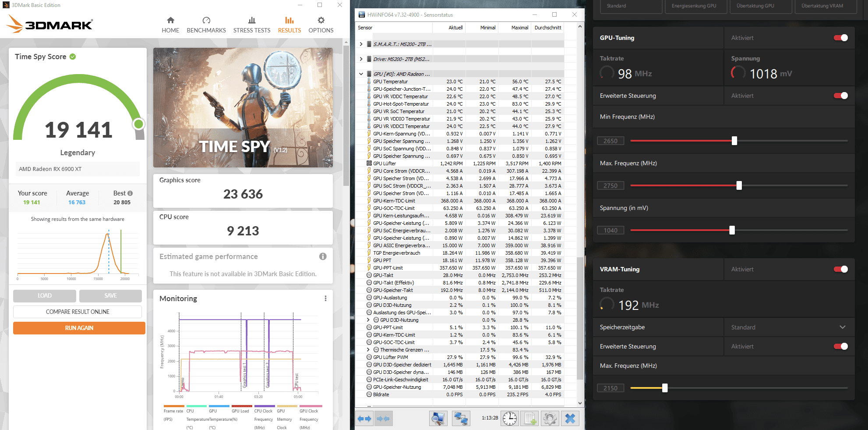Screen dimensions: 868x430
Task: Click the SAVE button
Action: click(110, 296)
